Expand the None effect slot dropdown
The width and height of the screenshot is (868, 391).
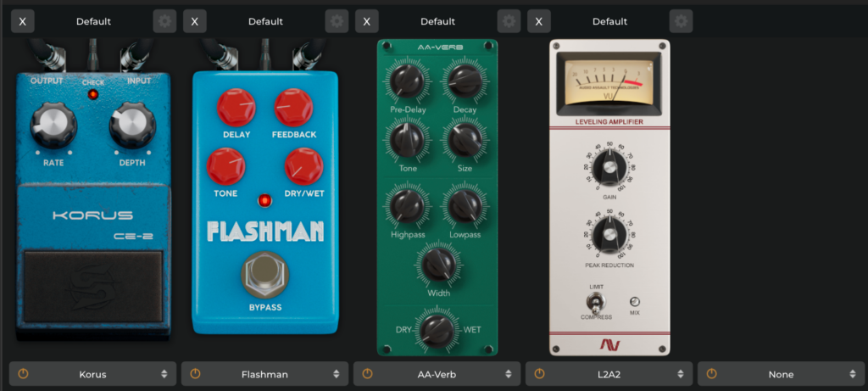pyautogui.click(x=781, y=374)
